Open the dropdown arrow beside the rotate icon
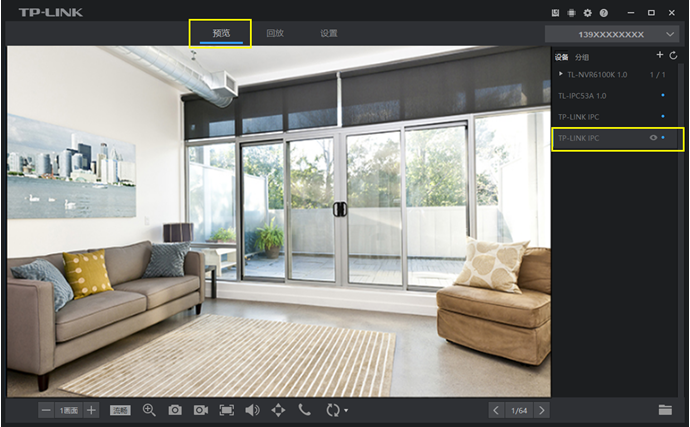Screen dimensions: 690x427 (345, 411)
